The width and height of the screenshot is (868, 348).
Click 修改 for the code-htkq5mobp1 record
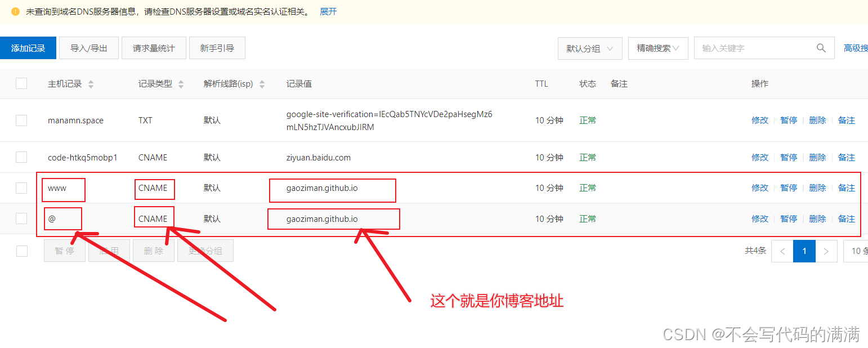[760, 158]
